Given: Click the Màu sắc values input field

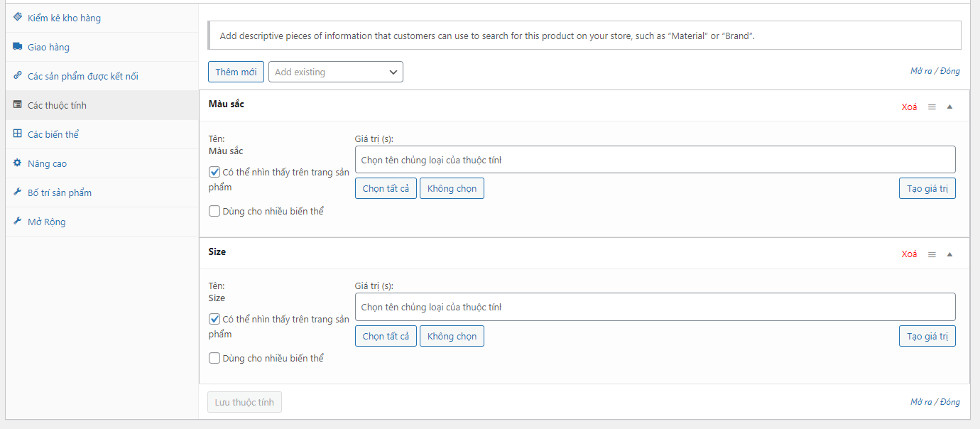Looking at the screenshot, I should 655,160.
